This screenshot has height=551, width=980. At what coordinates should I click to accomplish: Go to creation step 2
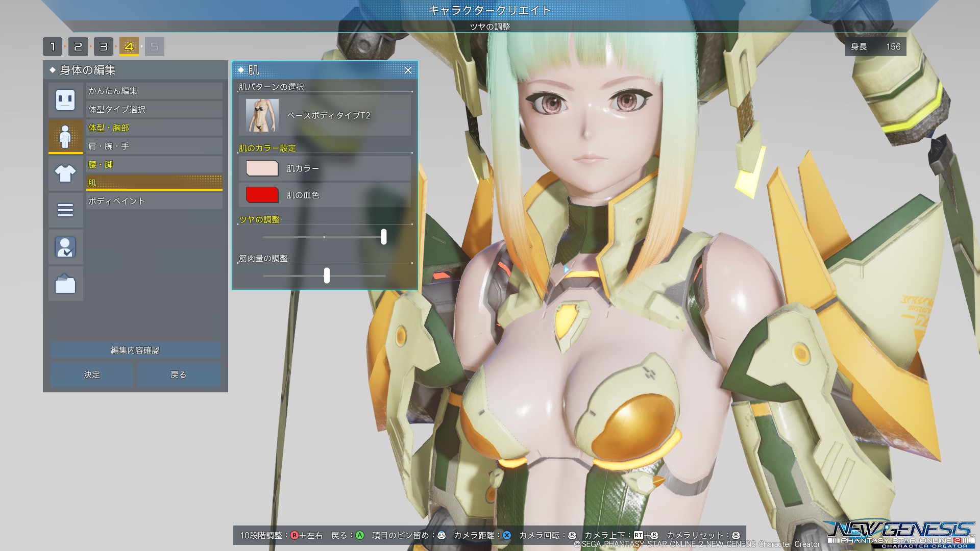point(78,47)
